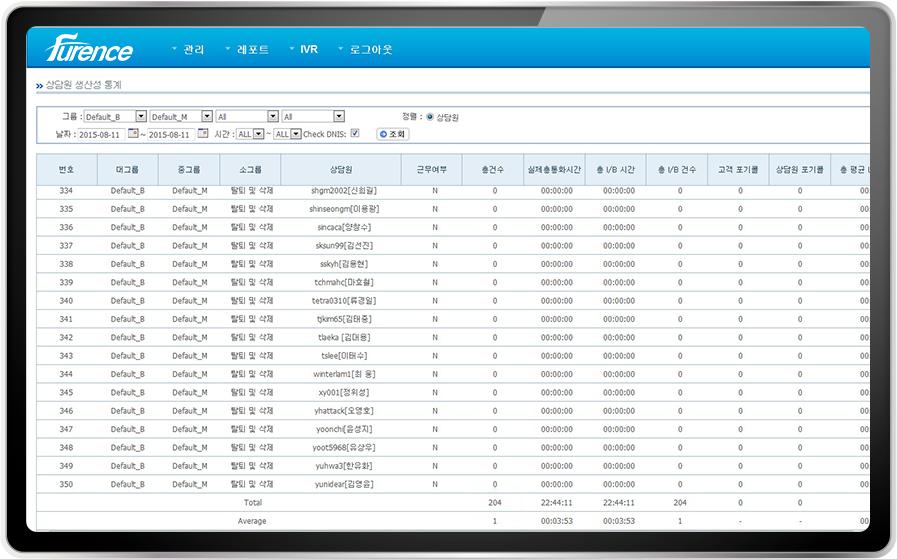This screenshot has width=897, height=559.
Task: Select the yoot5968 agent cell
Action: pos(344,447)
